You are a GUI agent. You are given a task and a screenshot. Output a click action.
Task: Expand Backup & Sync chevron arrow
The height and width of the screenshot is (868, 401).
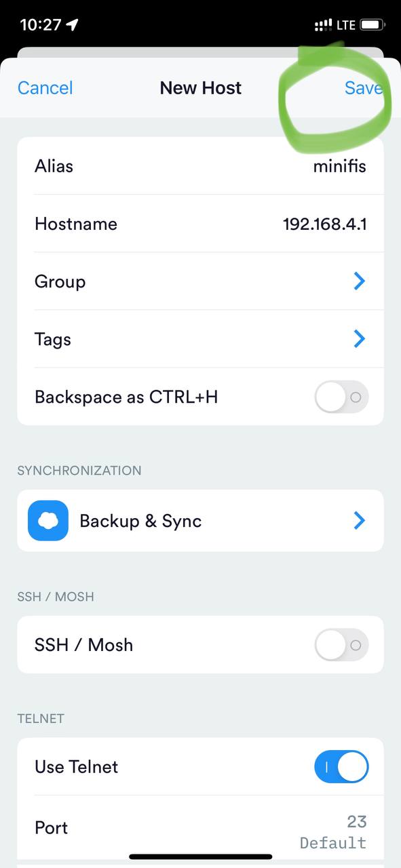(x=360, y=521)
